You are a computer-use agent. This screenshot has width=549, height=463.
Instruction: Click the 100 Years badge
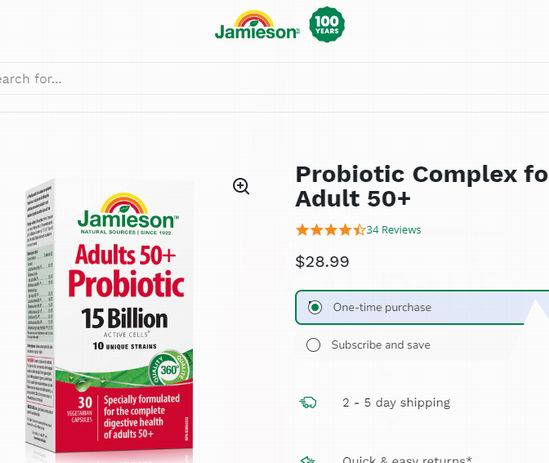[327, 25]
